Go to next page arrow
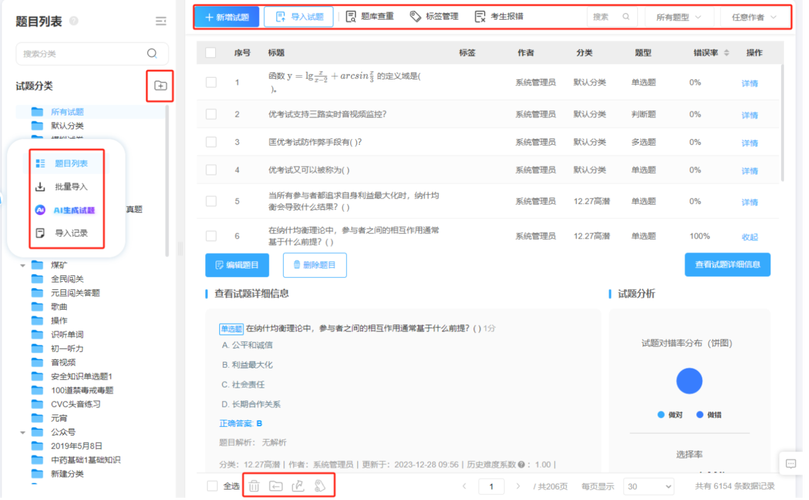The width and height of the screenshot is (809, 500). [518, 487]
